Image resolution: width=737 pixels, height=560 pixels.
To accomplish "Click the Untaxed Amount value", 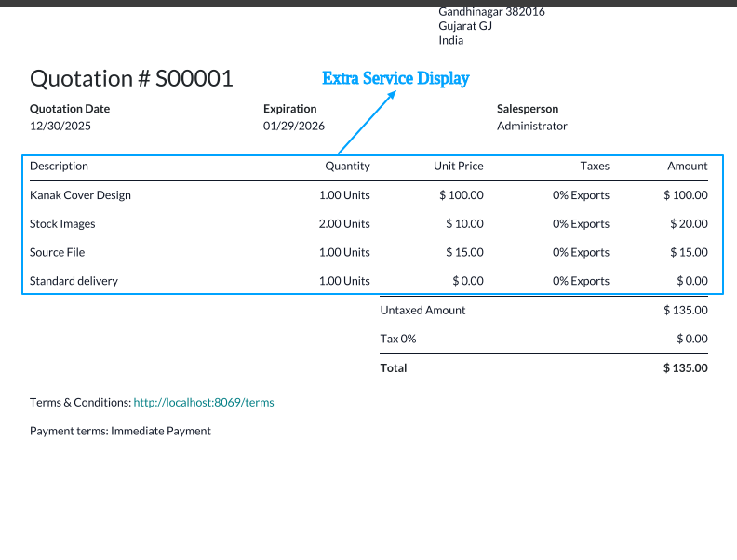I will tap(685, 310).
